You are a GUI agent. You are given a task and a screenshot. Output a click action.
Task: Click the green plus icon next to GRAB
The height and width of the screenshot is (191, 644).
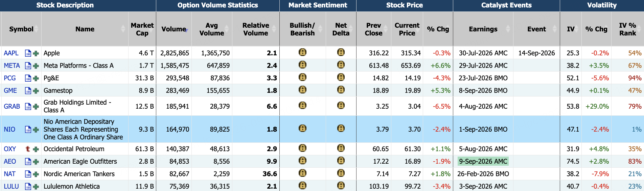click(36, 107)
